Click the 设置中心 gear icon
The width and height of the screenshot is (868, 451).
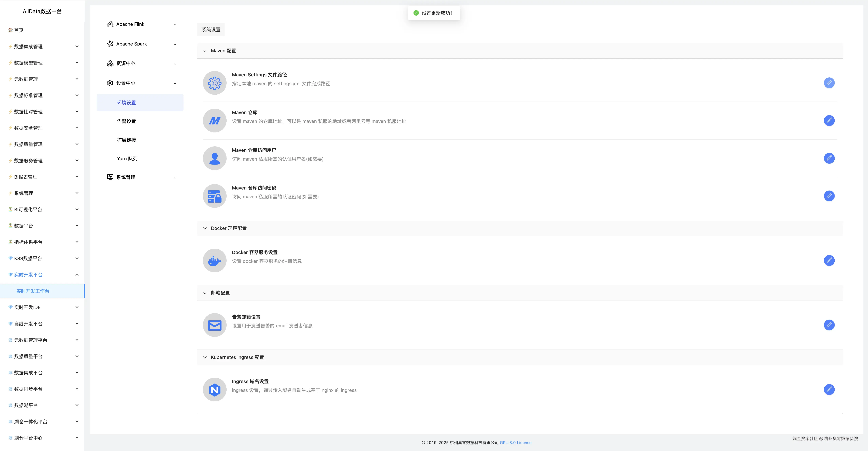pyautogui.click(x=110, y=83)
